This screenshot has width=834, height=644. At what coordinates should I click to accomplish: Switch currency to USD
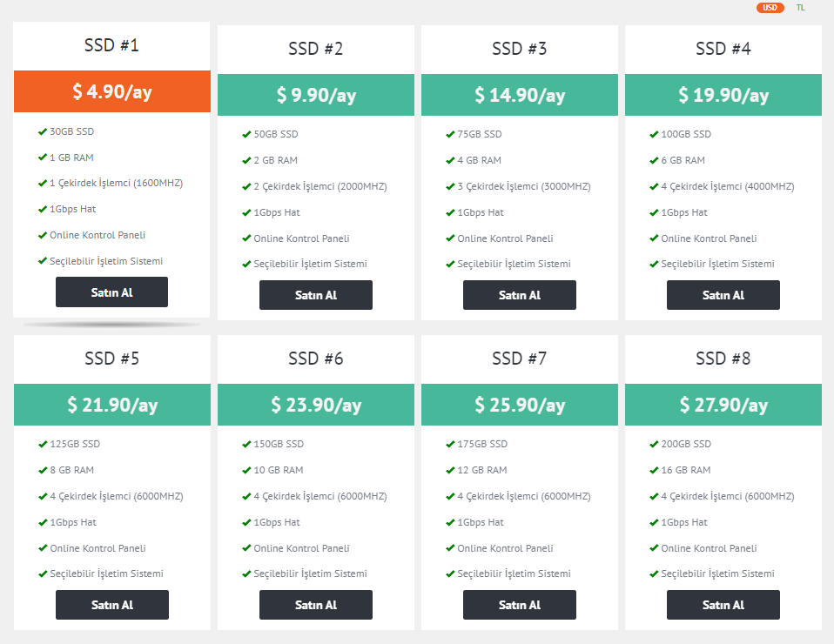point(770,8)
